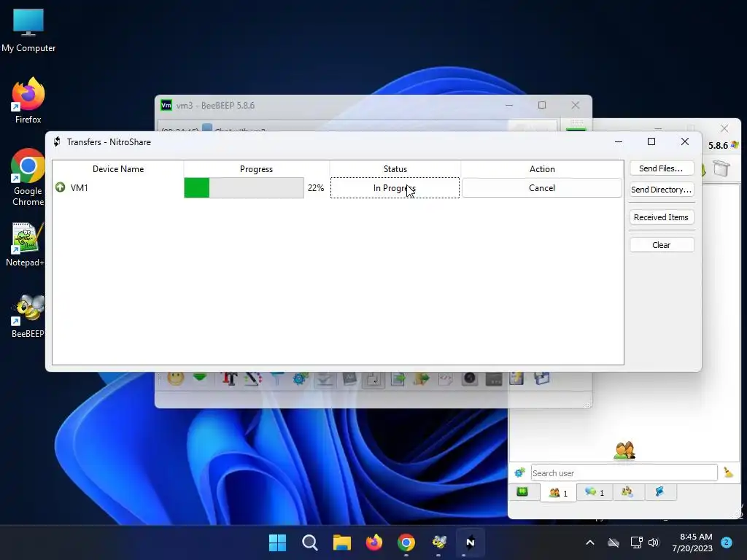Click the Send Files... button
The height and width of the screenshot is (560, 747).
[661, 168]
